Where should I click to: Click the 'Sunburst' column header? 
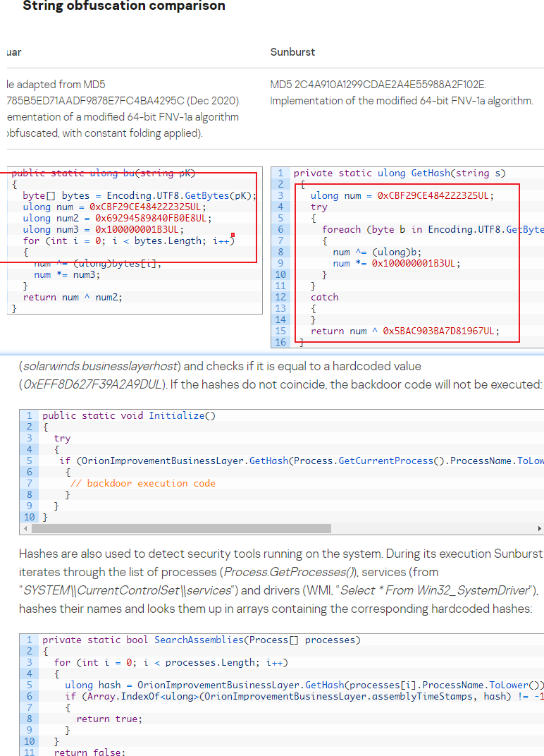click(x=292, y=52)
